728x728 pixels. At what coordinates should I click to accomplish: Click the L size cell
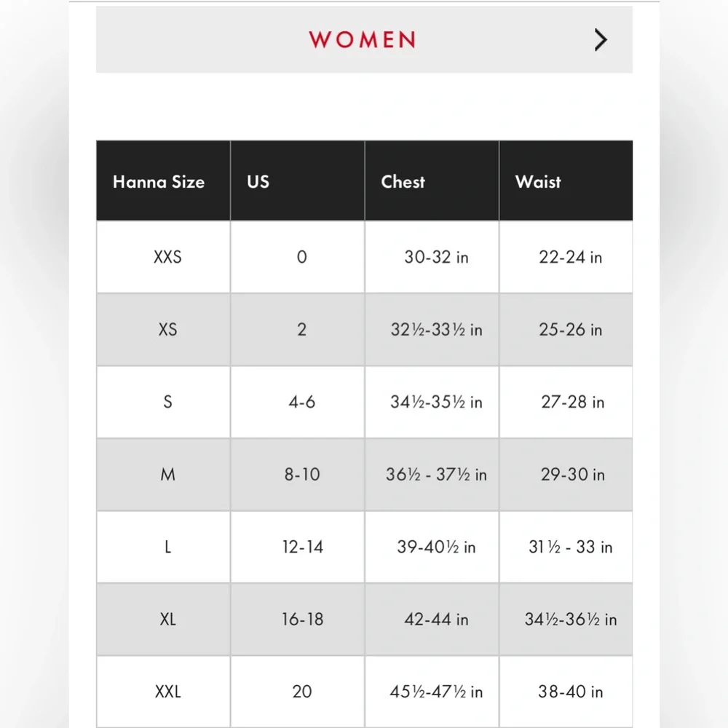tap(167, 547)
